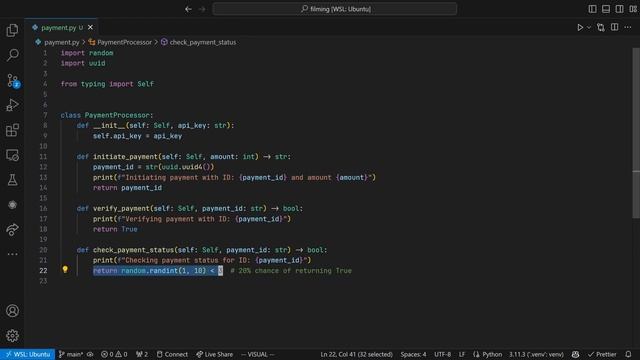Viewport: 640px width, 360px height.
Task: Open the Manage gear menu
Action: (x=12, y=336)
